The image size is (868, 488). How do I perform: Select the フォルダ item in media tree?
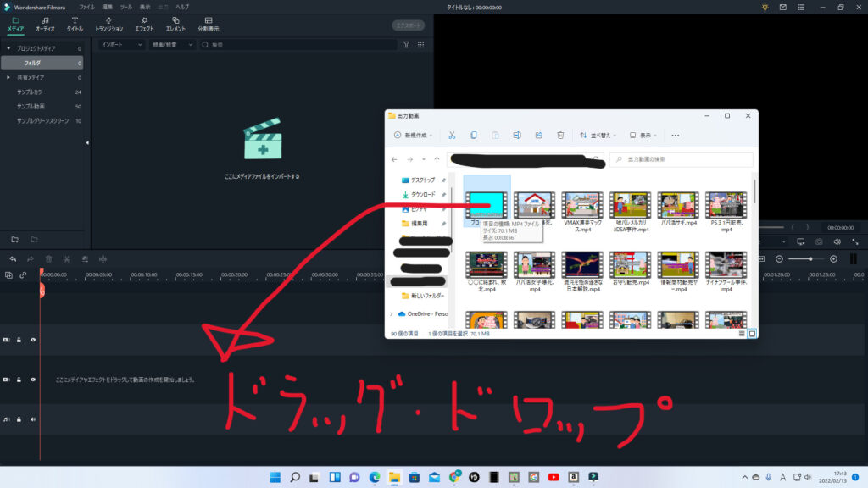click(42, 63)
